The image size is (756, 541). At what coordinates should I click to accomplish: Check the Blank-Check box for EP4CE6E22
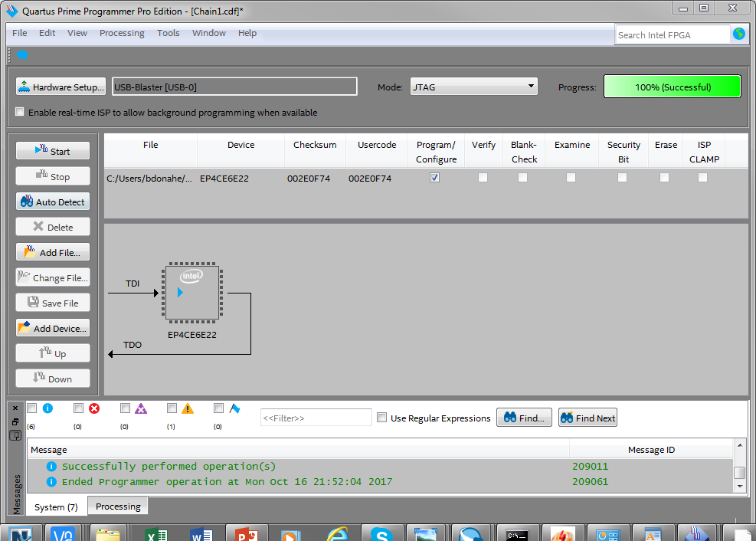click(522, 178)
